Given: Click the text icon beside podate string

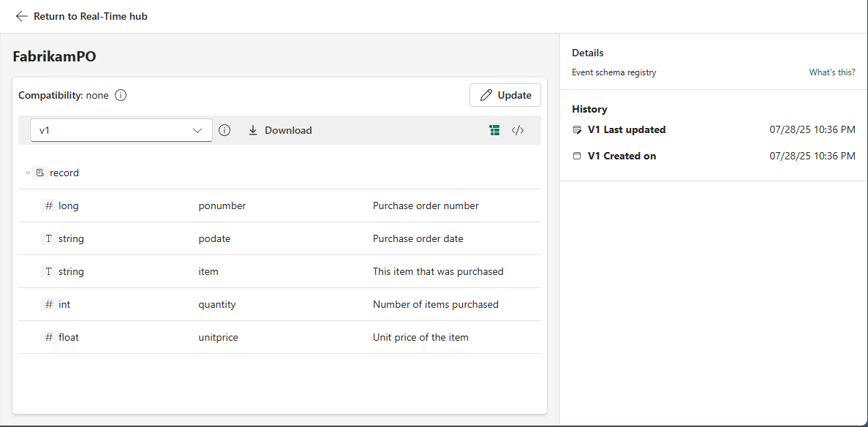Looking at the screenshot, I should [49, 239].
